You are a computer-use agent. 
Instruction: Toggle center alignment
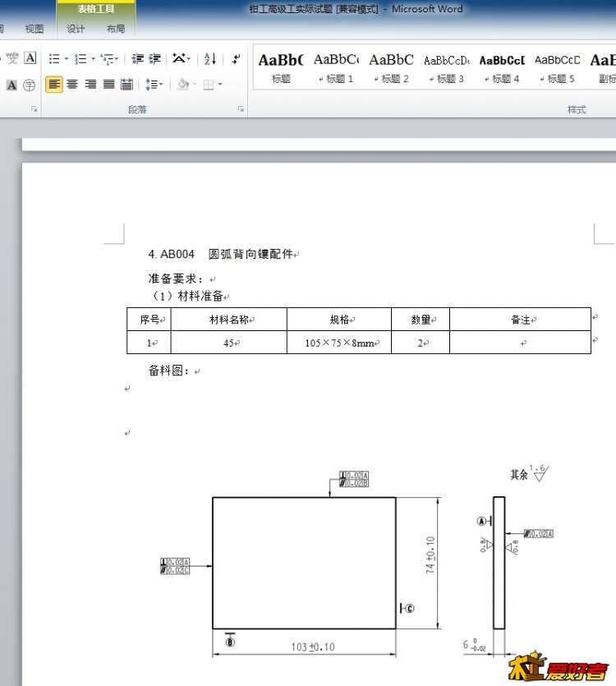72,85
